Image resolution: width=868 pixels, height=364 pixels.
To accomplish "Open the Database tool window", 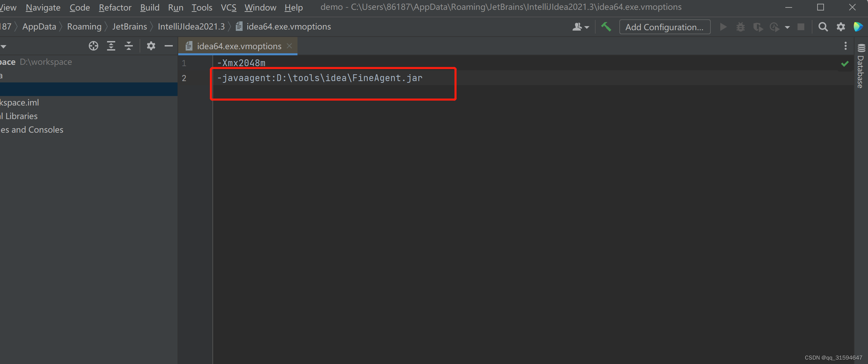I will (861, 66).
